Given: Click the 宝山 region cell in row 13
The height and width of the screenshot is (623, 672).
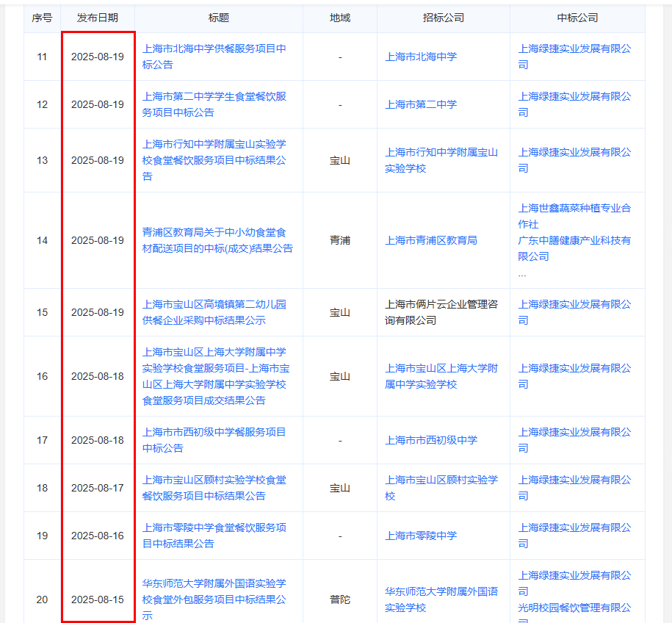Looking at the screenshot, I should tap(340, 160).
